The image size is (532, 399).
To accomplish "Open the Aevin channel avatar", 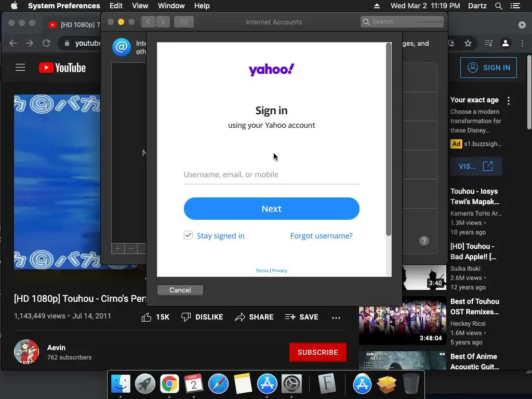I will tap(26, 352).
